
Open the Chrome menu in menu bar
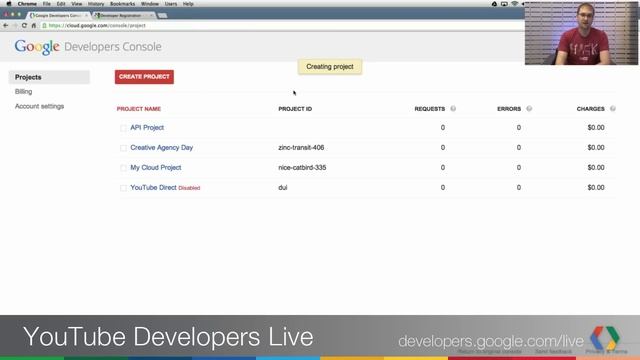tap(27, 4)
